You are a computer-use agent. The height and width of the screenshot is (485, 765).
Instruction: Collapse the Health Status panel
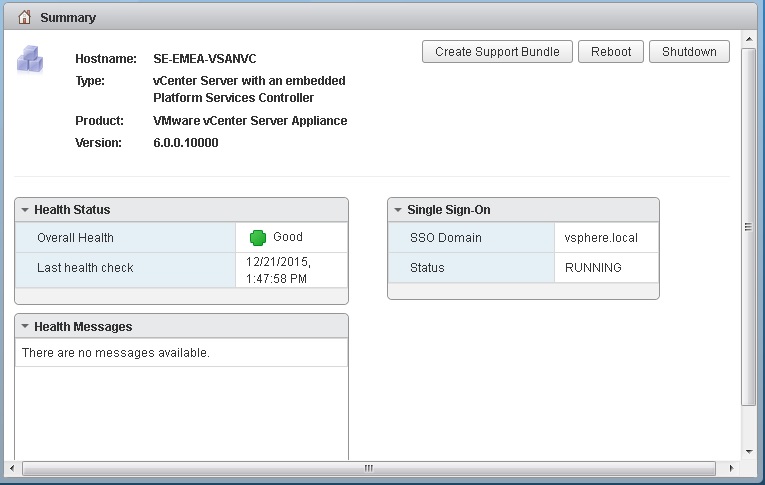coord(25,210)
